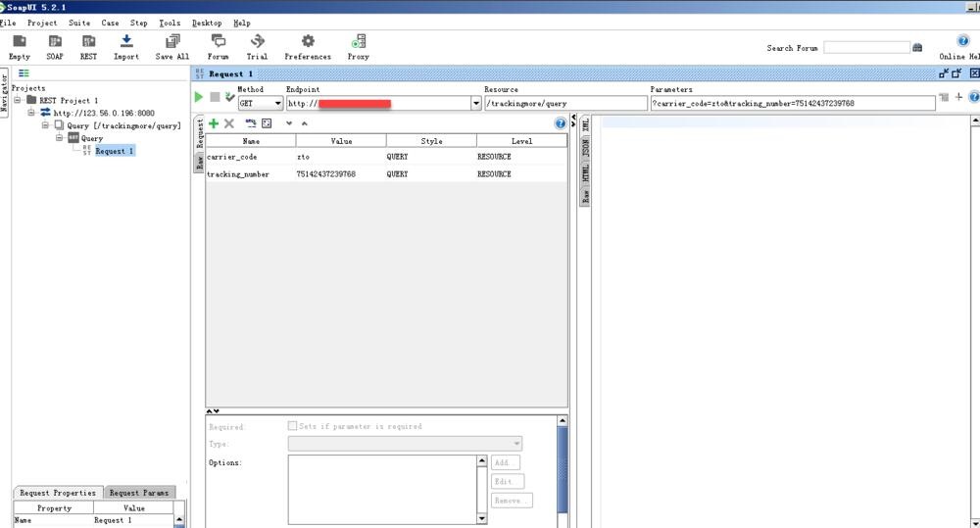Screen dimensions: 980x528
Task: Move selected parameter up
Action: (305, 123)
